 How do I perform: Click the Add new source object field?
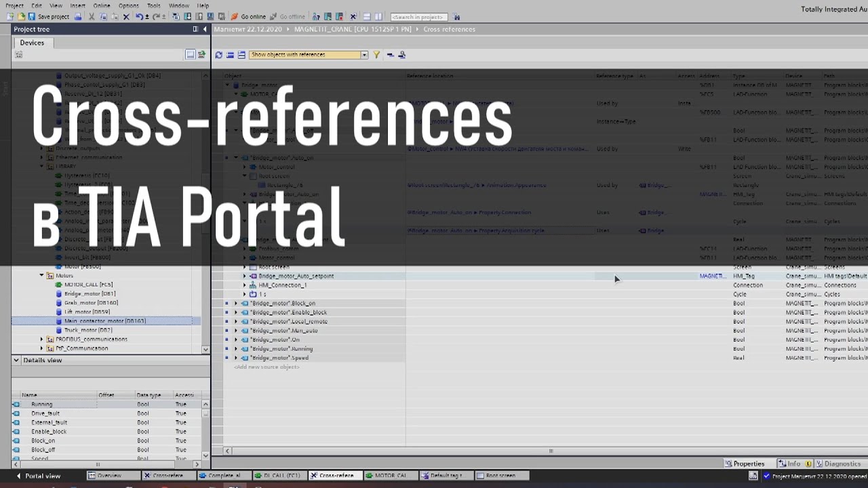click(x=267, y=367)
